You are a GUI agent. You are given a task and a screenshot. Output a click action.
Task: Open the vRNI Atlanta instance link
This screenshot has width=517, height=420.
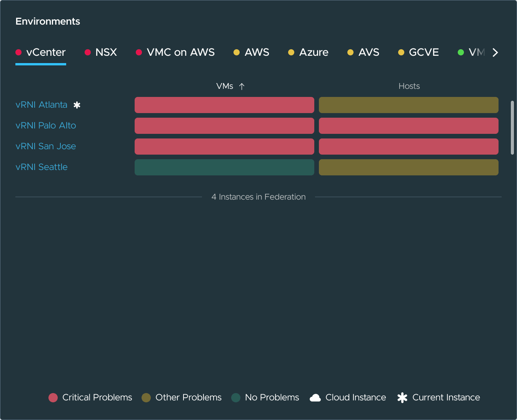(42, 105)
